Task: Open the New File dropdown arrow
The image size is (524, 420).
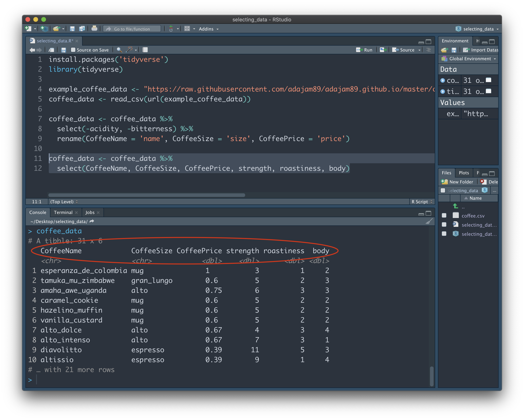Action: (35, 29)
